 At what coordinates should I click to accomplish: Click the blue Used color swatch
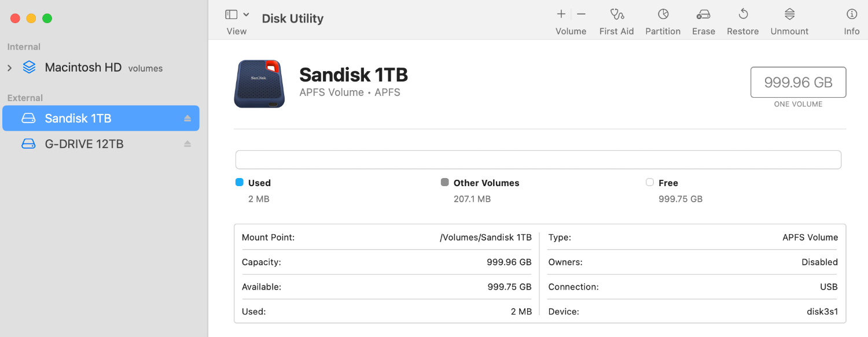point(240,183)
